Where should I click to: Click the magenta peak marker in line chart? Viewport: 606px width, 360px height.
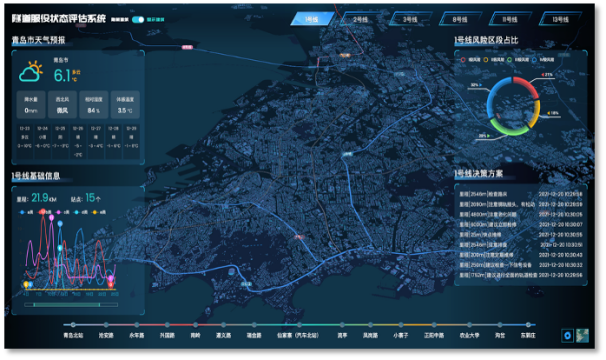(x=51, y=218)
